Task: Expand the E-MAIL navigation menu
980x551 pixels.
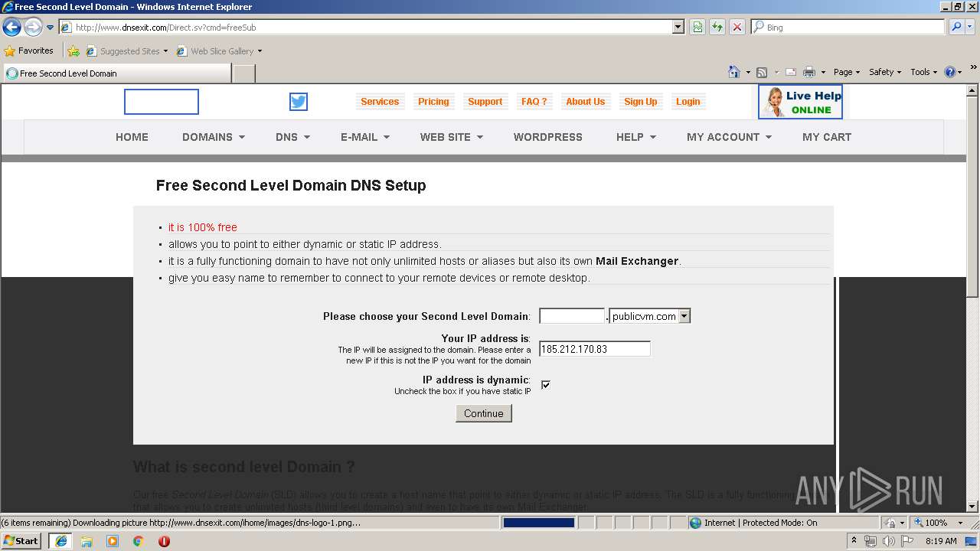Action: 365,137
